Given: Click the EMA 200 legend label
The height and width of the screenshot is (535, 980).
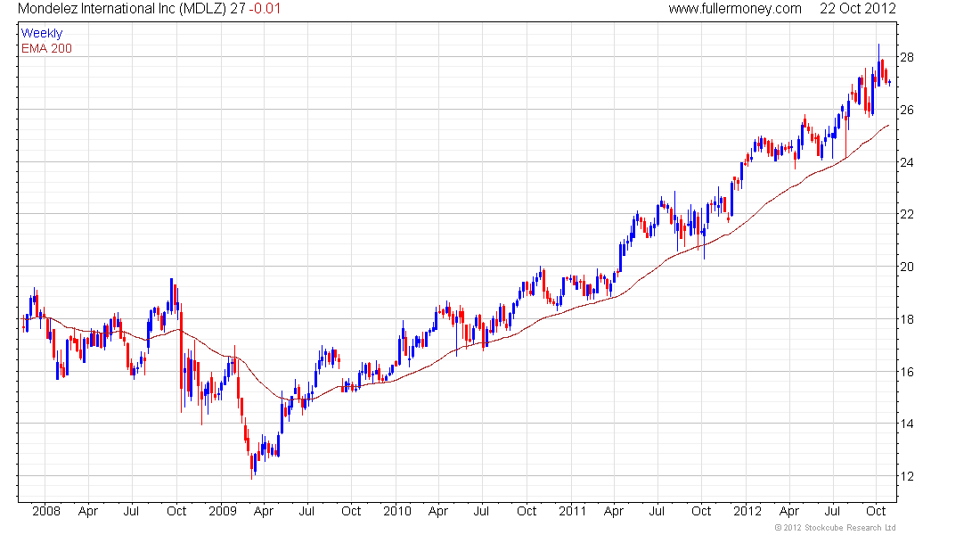Looking at the screenshot, I should click(46, 49).
